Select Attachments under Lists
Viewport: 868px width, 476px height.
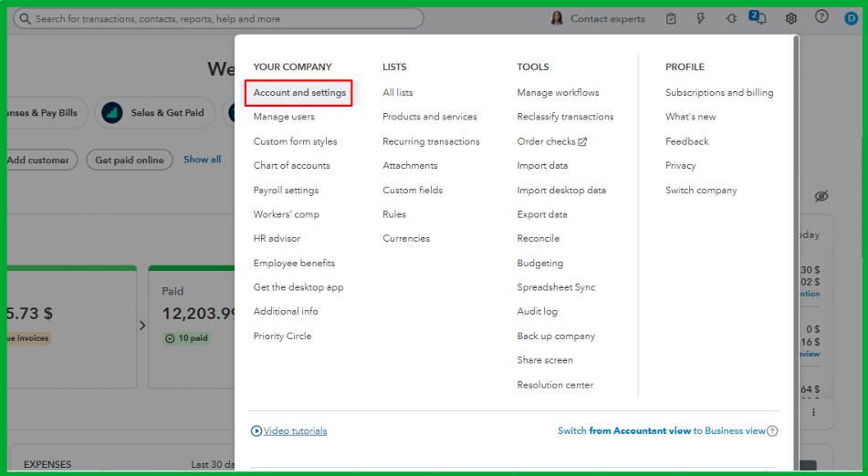(x=410, y=165)
